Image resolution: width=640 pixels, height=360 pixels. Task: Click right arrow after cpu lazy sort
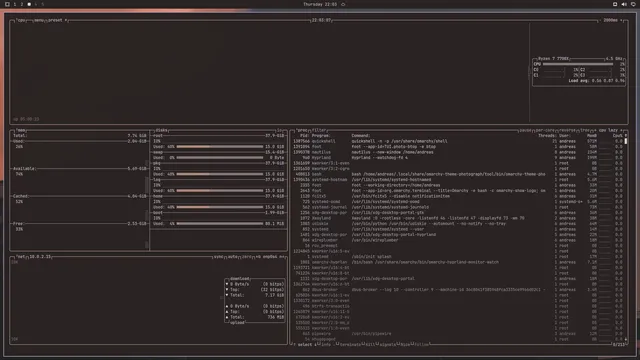621,130
